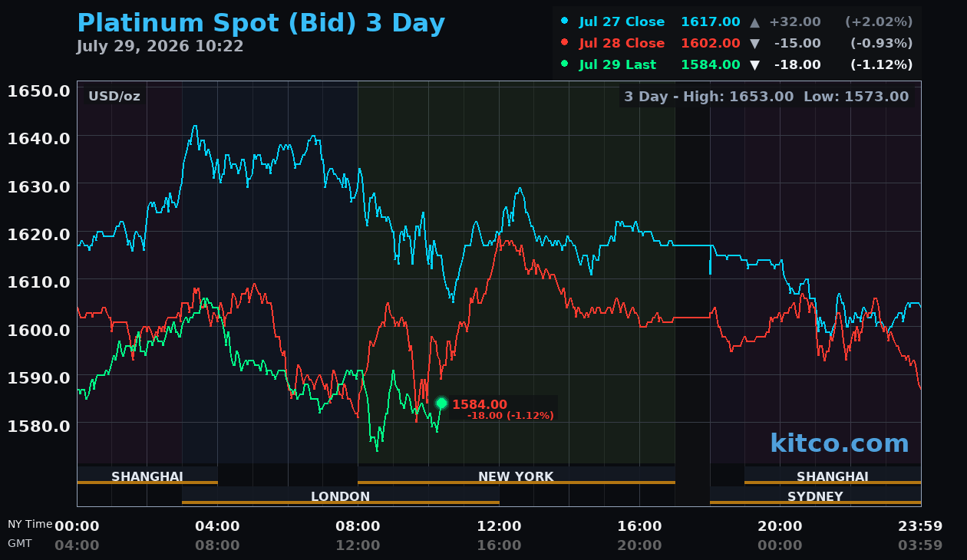Click the 16:00 NY time tick
Image resolution: width=967 pixels, height=560 pixels.
tap(639, 526)
